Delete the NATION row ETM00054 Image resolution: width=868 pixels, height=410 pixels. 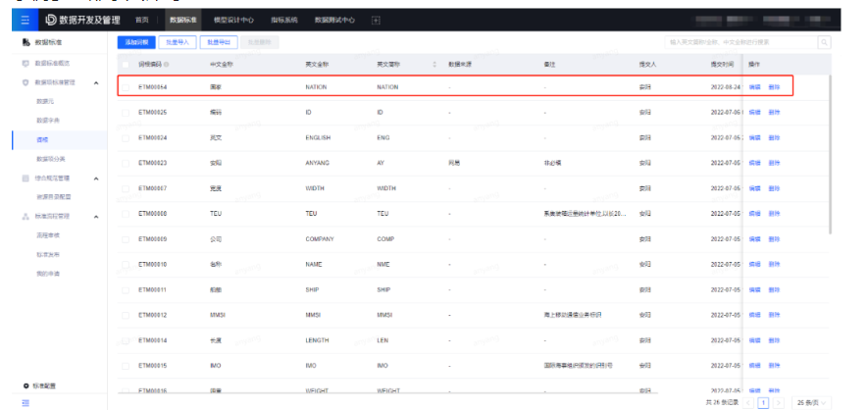coord(774,87)
